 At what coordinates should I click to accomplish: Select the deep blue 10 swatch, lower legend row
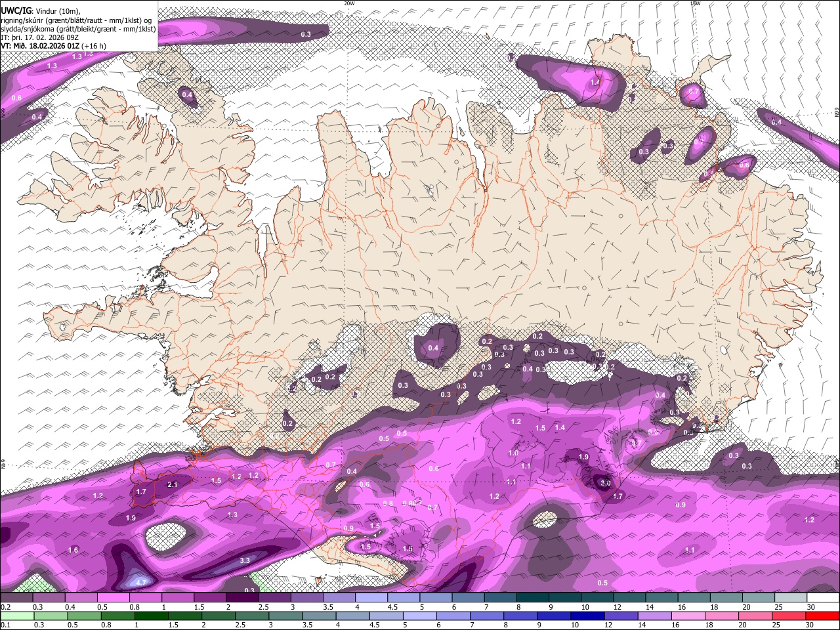(587, 616)
